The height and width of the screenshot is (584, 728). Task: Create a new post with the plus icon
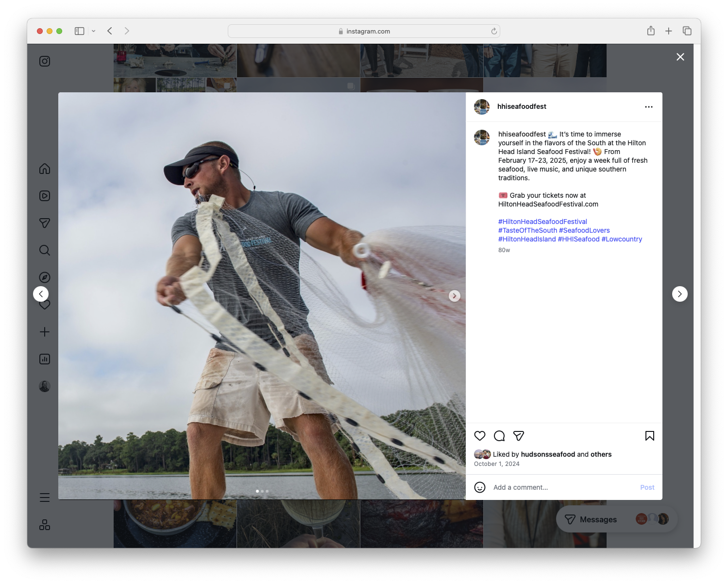pos(44,332)
